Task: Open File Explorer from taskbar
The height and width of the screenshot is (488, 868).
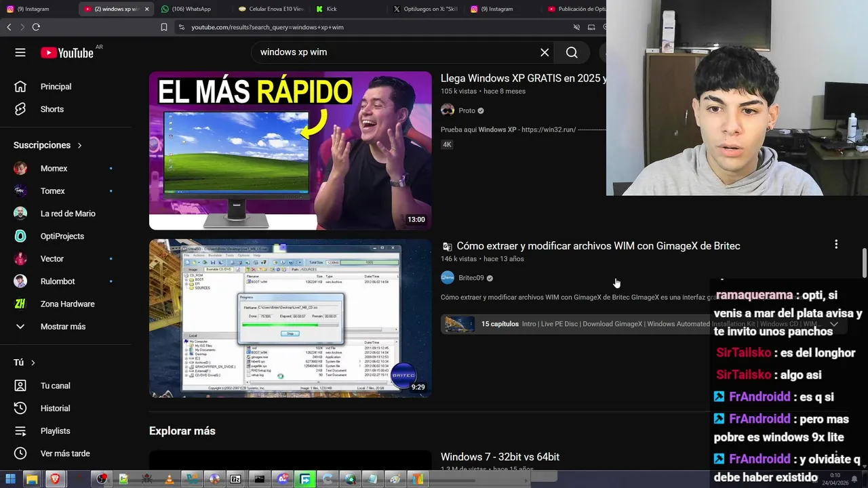Action: tap(32, 479)
